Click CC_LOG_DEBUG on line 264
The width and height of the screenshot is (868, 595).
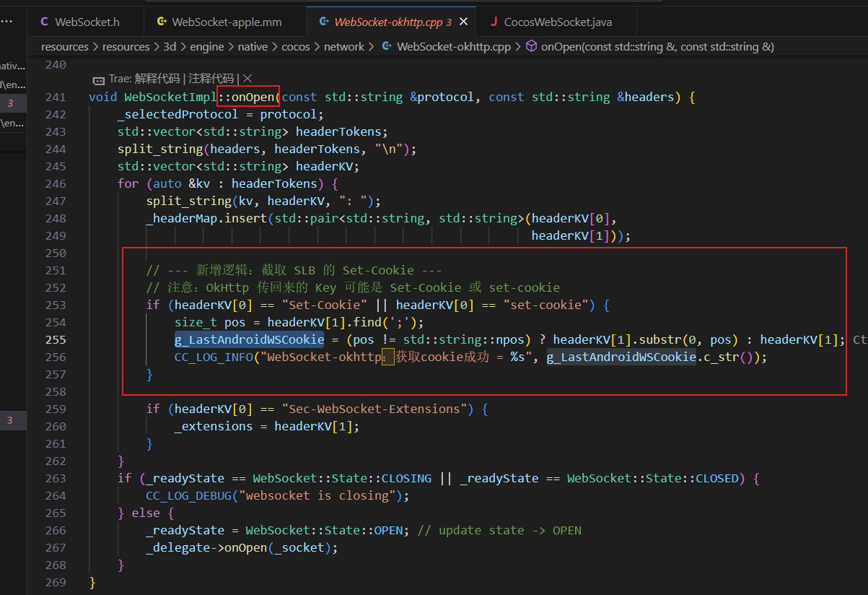[189, 495]
